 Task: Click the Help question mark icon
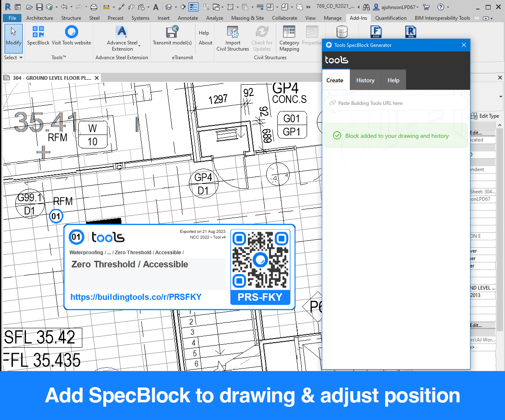pos(441,7)
